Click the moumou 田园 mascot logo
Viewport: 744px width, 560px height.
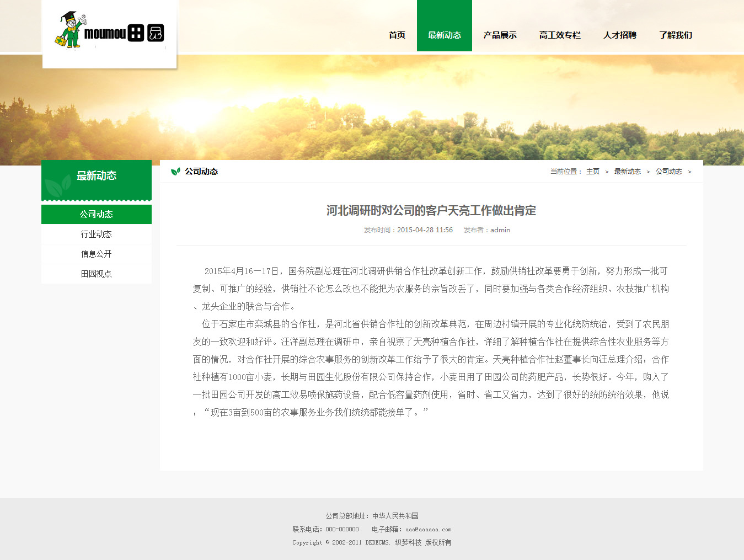tap(109, 31)
